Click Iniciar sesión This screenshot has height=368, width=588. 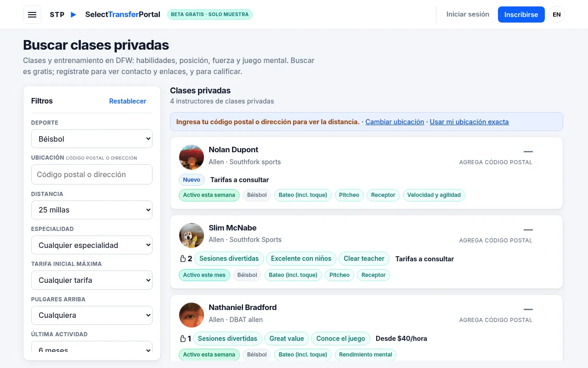click(468, 14)
